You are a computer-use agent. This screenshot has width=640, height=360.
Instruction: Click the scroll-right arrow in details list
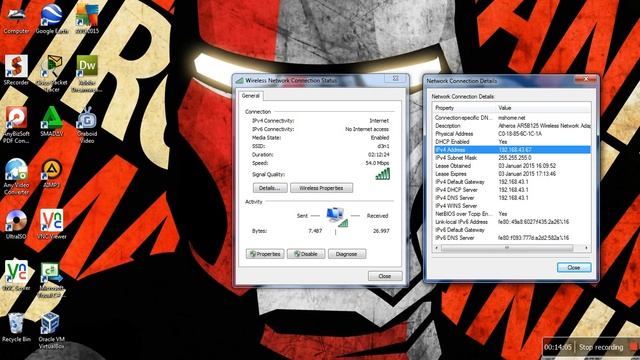click(587, 248)
